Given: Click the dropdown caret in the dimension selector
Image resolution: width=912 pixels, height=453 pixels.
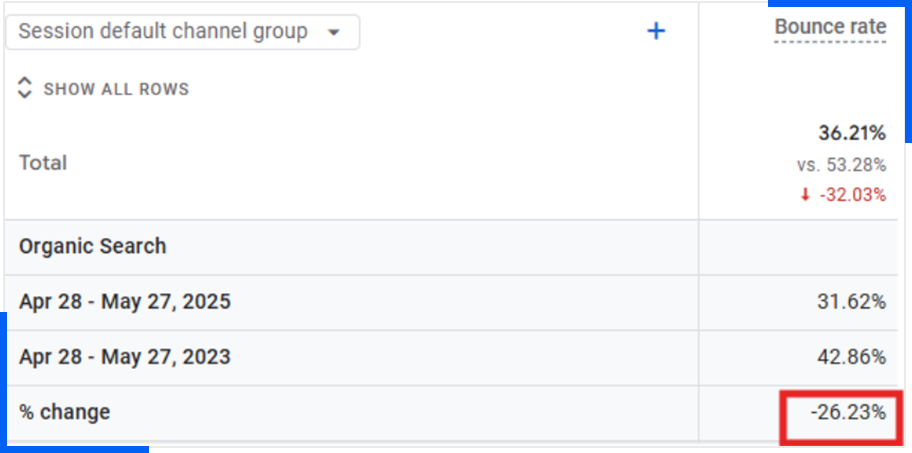Looking at the screenshot, I should pos(334,32).
